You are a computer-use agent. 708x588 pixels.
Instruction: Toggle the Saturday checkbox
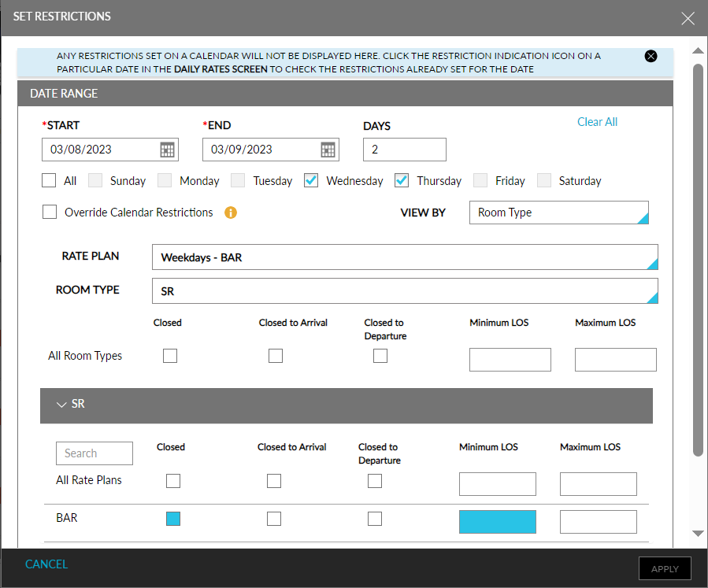click(543, 180)
